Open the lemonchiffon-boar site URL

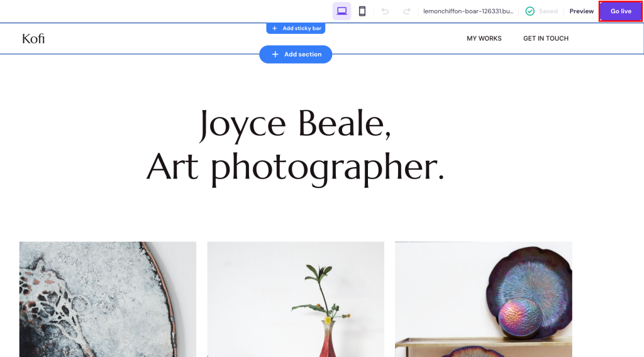click(468, 11)
